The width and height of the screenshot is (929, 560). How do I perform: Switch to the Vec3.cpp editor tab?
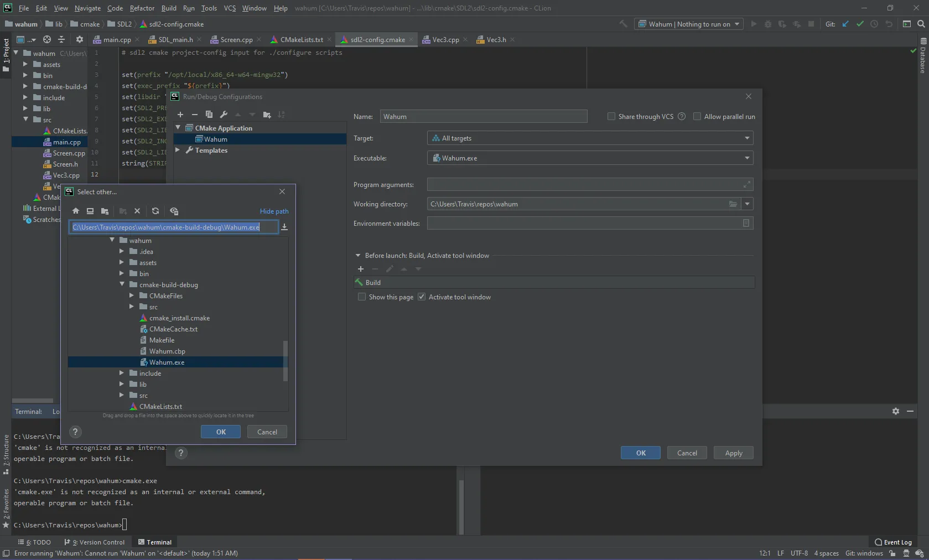click(445, 40)
